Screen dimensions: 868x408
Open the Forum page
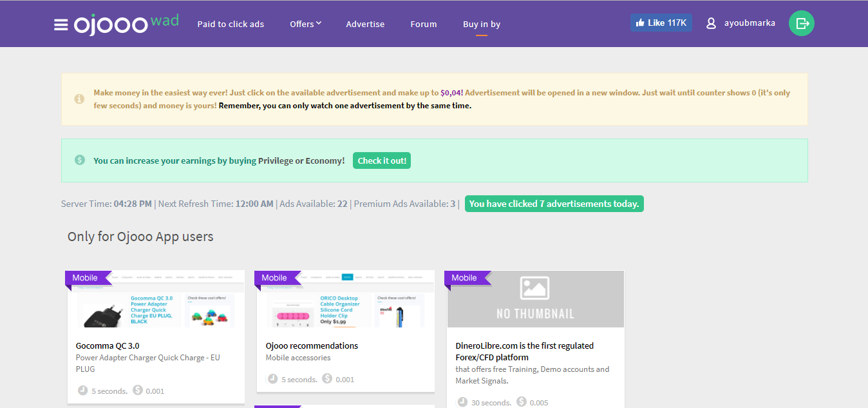click(424, 24)
